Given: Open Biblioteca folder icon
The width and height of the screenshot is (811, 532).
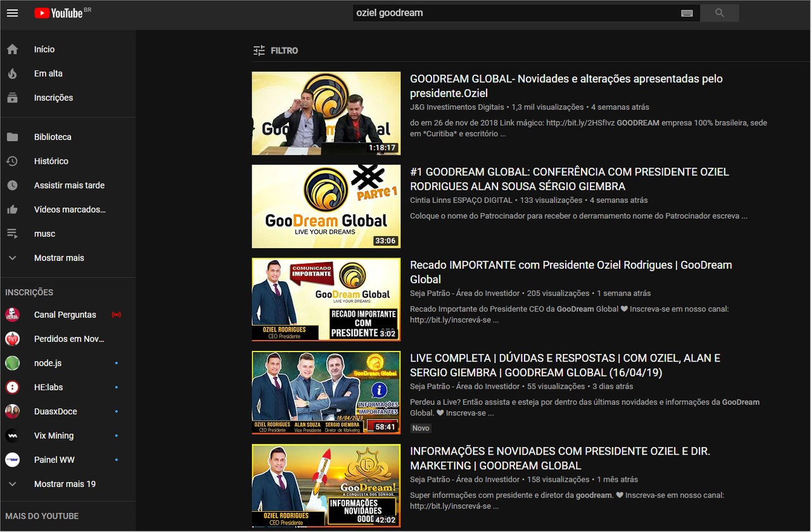Looking at the screenshot, I should click(x=12, y=137).
